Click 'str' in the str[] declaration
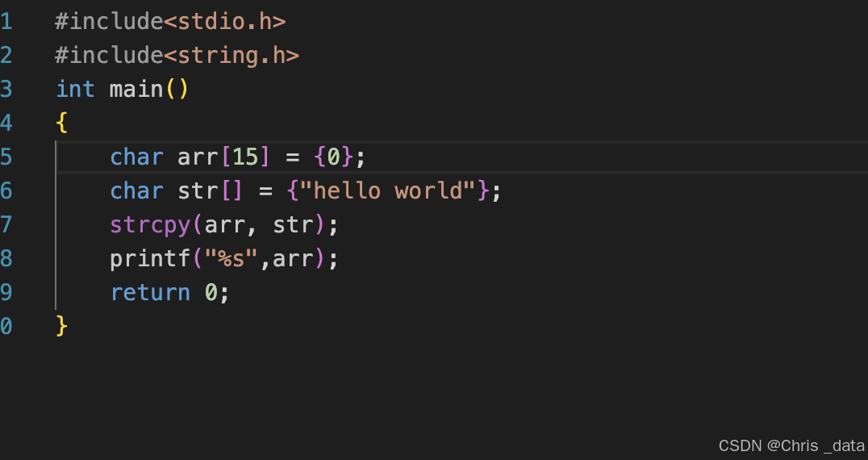The width and height of the screenshot is (868, 460). pyautogui.click(x=198, y=191)
